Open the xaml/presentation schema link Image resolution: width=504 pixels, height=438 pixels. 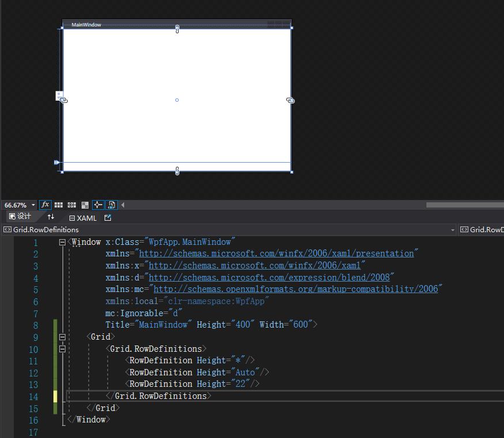(x=276, y=253)
